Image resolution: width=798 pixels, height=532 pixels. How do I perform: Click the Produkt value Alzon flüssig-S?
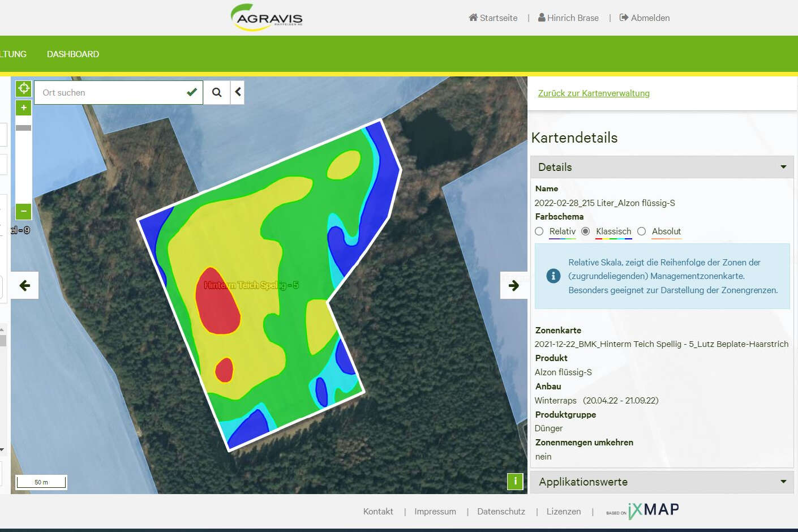pos(563,372)
